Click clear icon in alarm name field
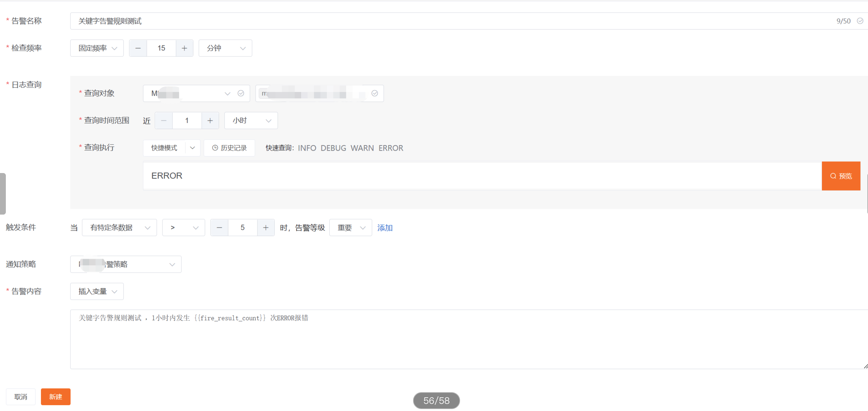This screenshot has width=868, height=411. click(x=860, y=21)
